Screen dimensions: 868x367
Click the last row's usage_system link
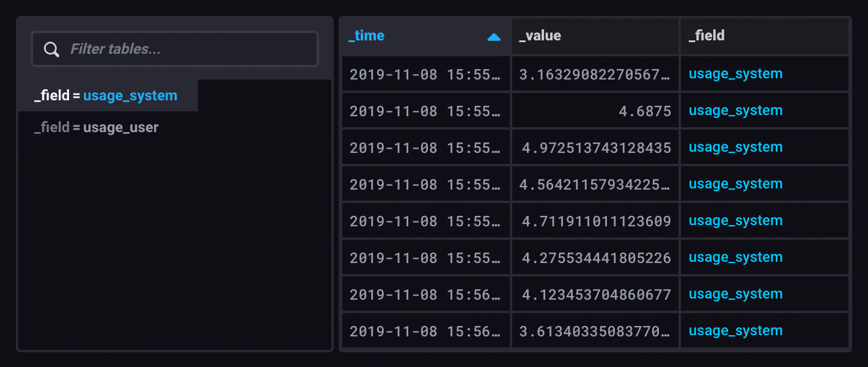coord(735,331)
